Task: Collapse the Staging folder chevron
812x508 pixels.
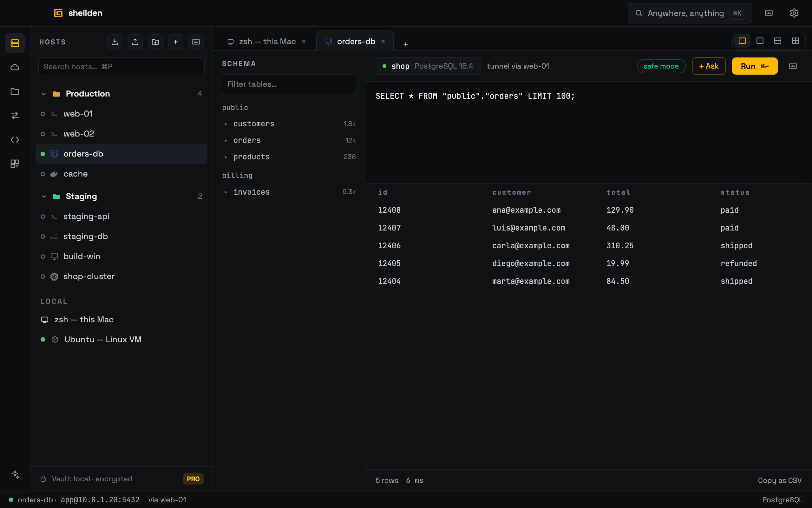Action: click(x=44, y=196)
